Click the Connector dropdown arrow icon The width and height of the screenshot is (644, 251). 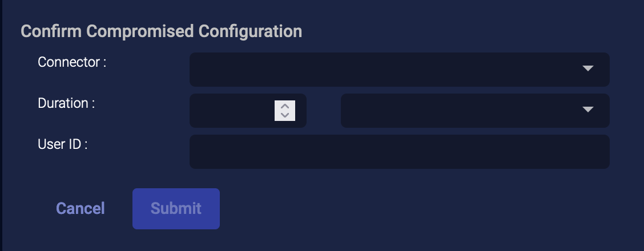click(588, 69)
